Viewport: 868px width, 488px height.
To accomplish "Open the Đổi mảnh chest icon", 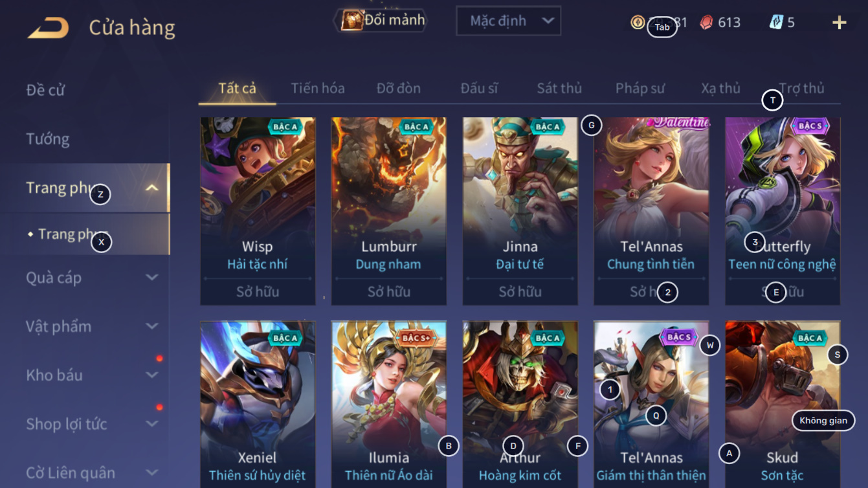I will click(x=351, y=21).
